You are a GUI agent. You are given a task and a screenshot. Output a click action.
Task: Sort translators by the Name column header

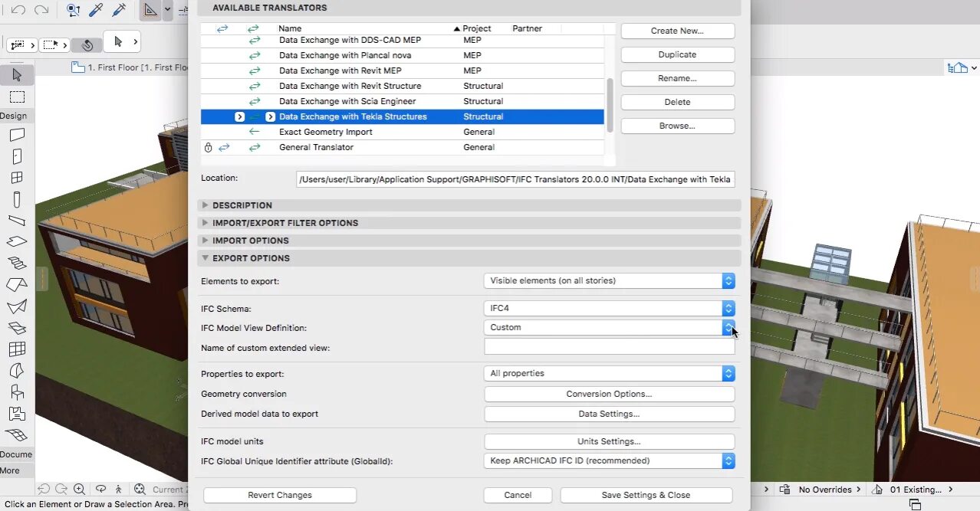290,28
